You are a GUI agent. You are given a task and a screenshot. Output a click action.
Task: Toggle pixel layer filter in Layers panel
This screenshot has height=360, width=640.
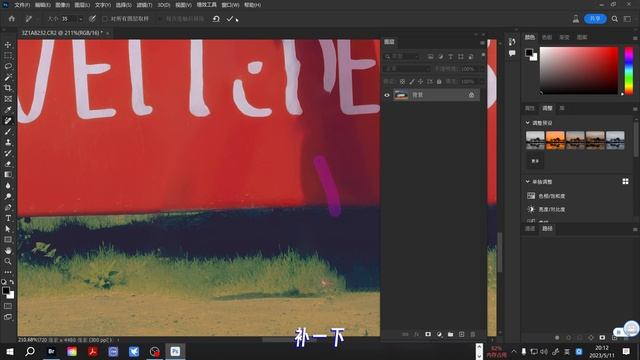pyautogui.click(x=430, y=56)
